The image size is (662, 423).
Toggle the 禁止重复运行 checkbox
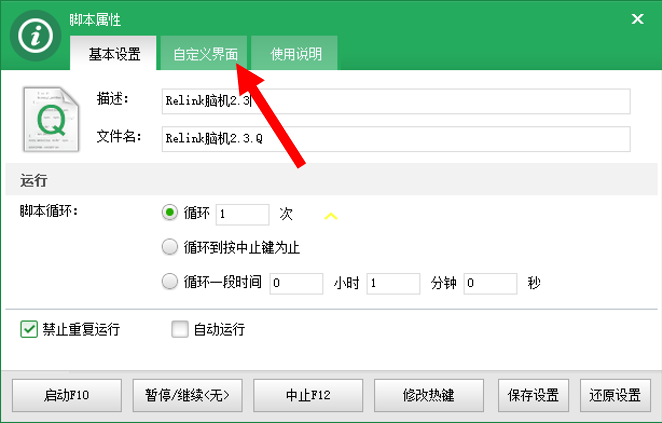[x=29, y=328]
